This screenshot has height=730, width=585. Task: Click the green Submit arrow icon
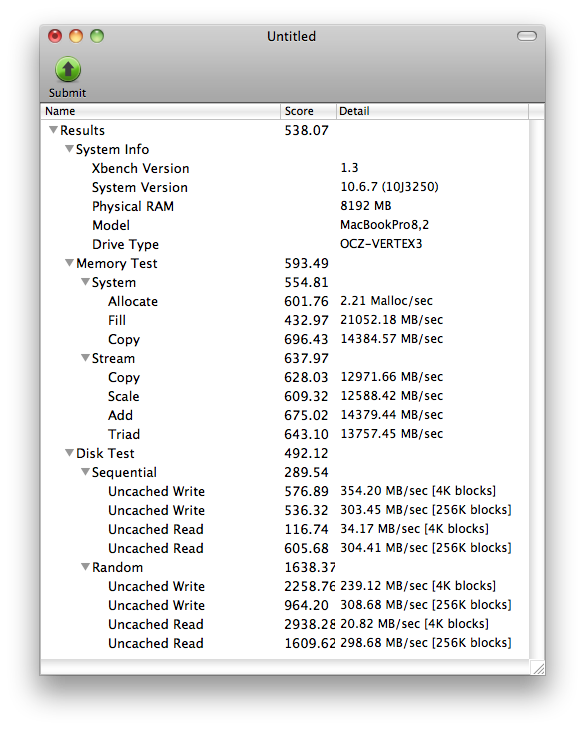point(68,70)
